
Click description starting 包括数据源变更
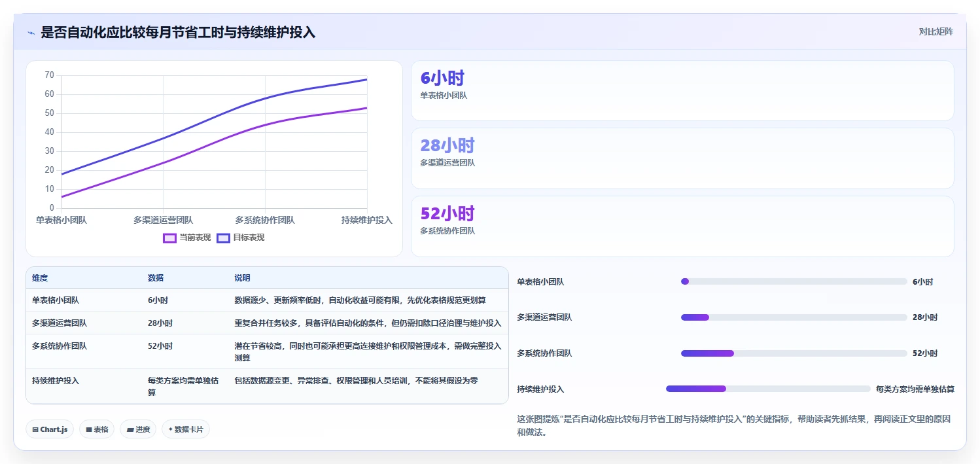(356, 380)
